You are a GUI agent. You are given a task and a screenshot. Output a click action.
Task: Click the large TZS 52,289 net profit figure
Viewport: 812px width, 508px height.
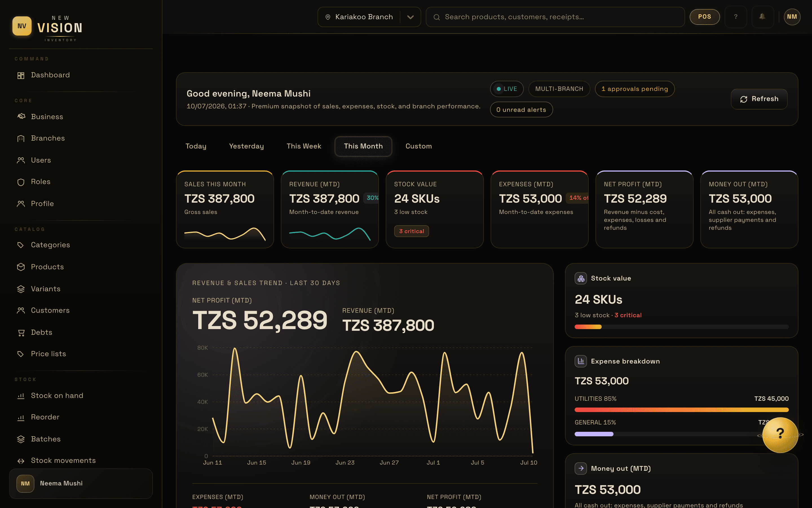260,320
